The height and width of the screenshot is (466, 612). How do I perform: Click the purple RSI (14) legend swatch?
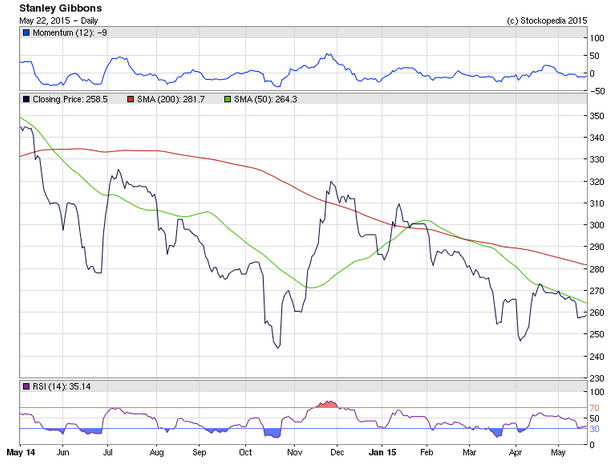tap(26, 387)
